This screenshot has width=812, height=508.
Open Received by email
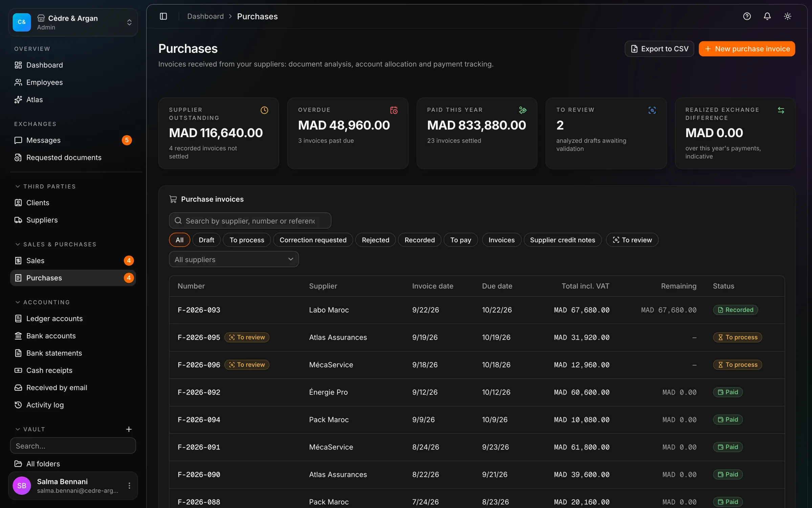pyautogui.click(x=73, y=387)
